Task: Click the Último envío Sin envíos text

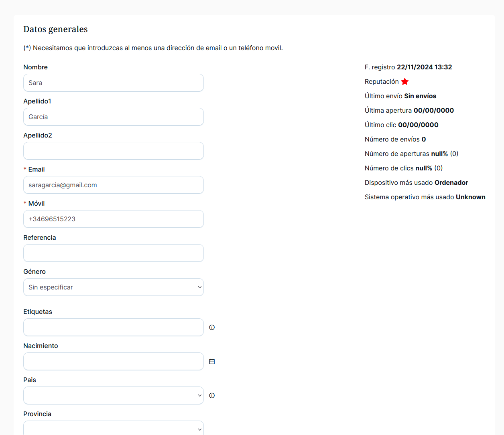Action: coord(400,96)
